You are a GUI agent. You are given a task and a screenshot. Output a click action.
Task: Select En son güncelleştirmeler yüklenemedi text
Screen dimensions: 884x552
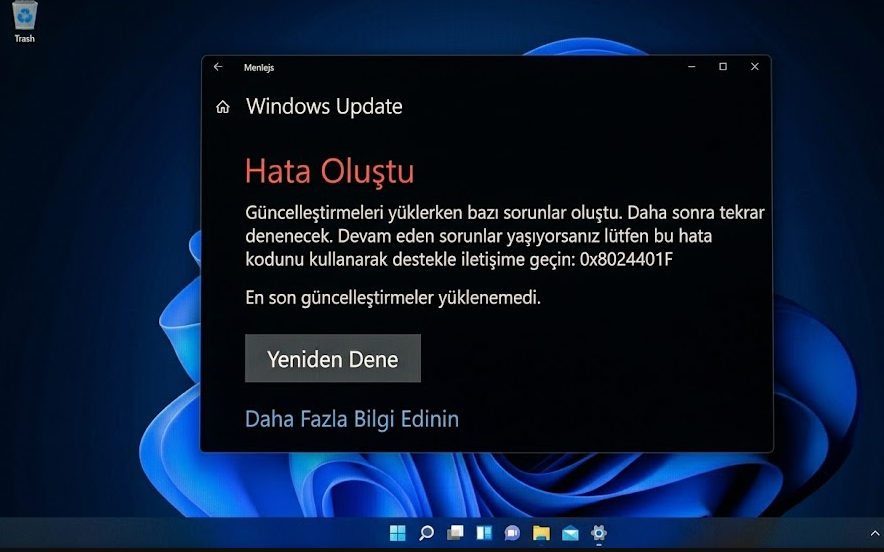pyautogui.click(x=393, y=298)
